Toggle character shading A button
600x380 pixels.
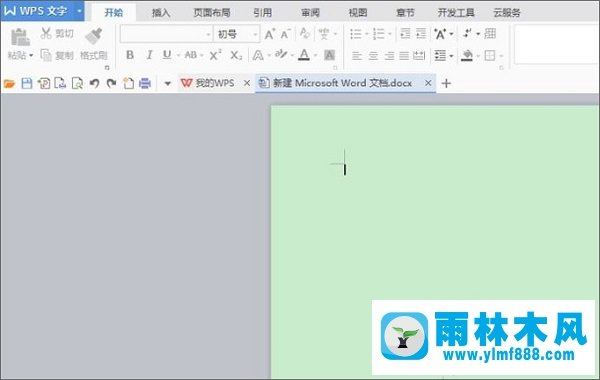coord(329,55)
